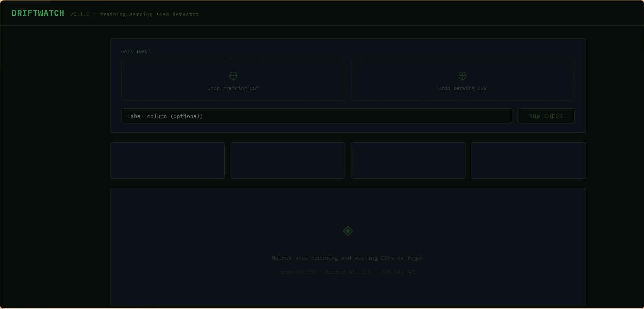Click the DATA INPUT section heading
Screen dimensions: 644x309
coord(136,51)
